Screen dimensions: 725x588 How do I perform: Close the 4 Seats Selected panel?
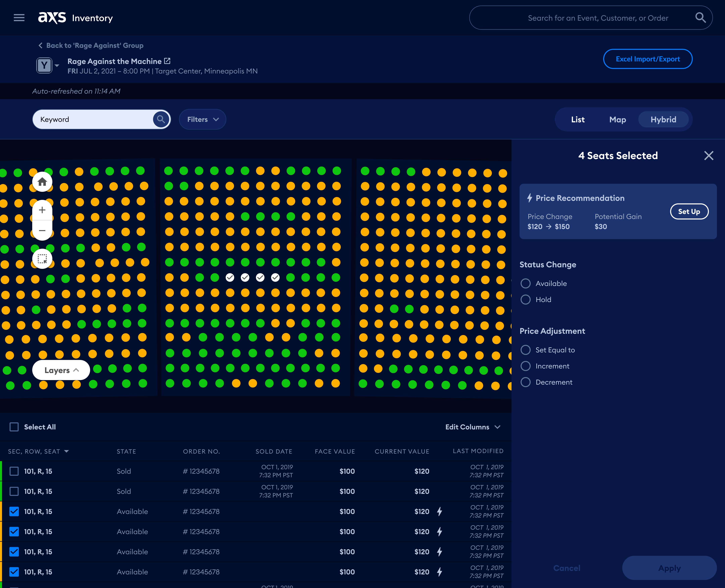coord(709,155)
